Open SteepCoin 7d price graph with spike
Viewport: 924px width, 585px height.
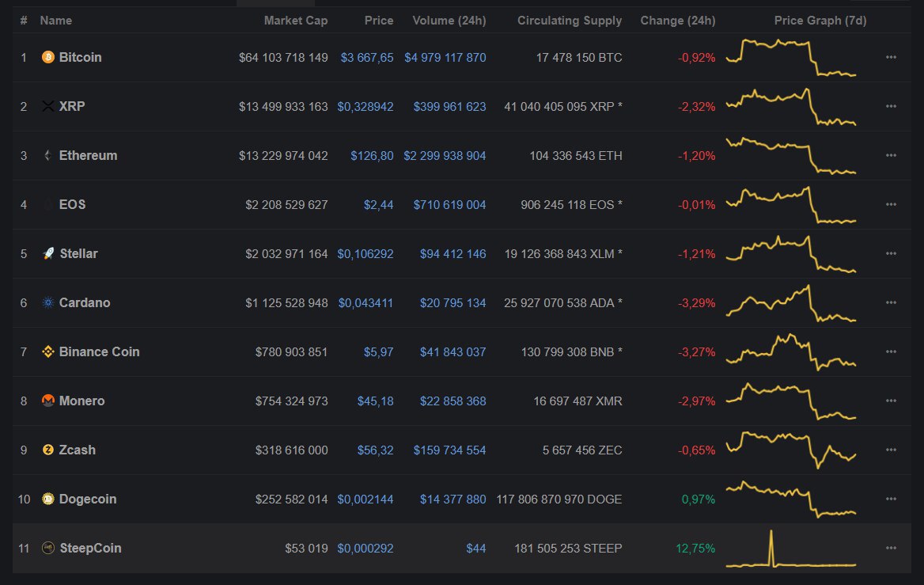click(x=791, y=549)
